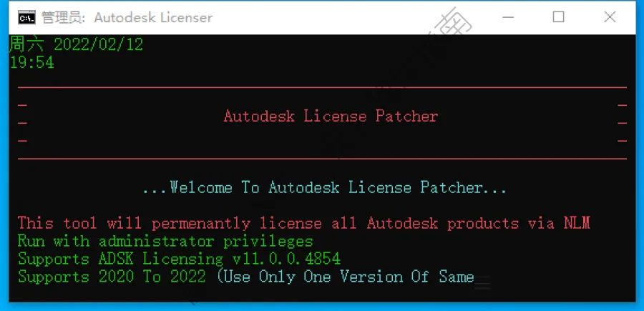Click the 'This tool will permenantly license' line
Viewport: 644px width, 311px height.
point(304,224)
